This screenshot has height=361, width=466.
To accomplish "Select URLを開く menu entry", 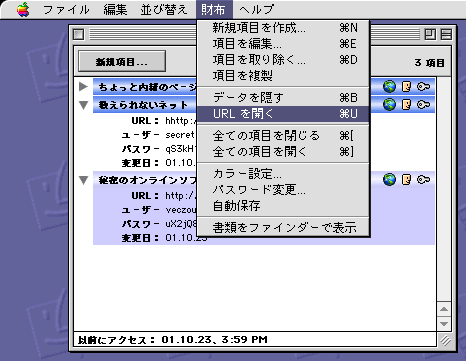I will [x=283, y=114].
